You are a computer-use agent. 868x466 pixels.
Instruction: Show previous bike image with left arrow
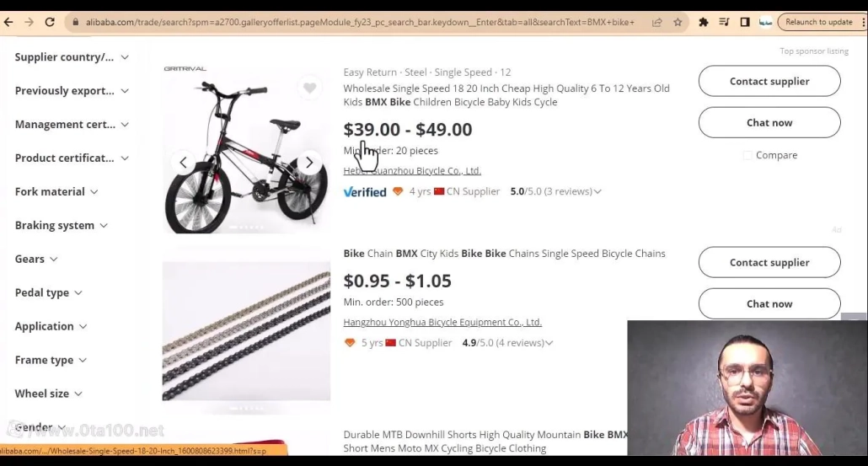point(183,163)
